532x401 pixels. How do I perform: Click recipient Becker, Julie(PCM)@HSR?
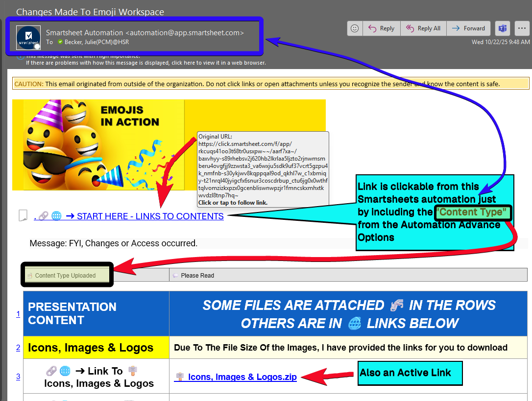97,42
